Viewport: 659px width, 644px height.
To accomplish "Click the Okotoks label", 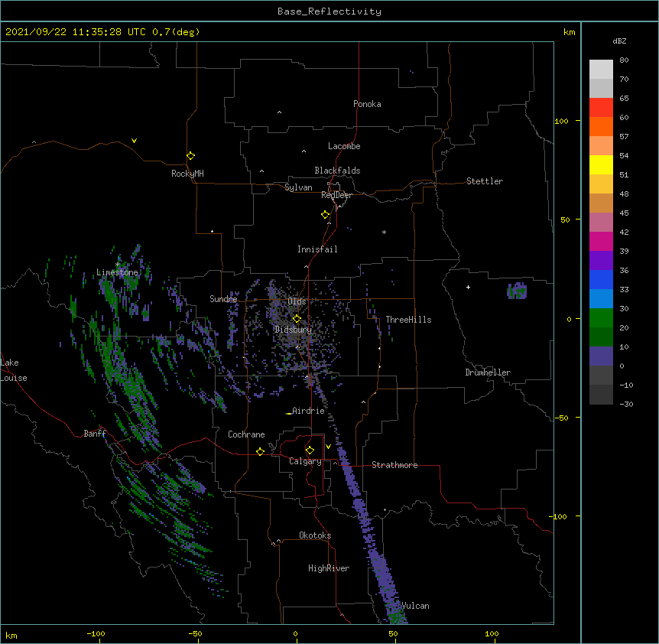I will coord(315,535).
